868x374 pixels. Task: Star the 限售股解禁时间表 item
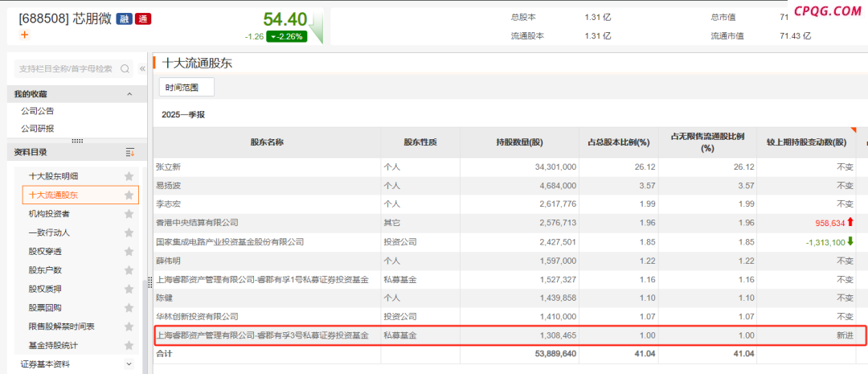pyautogui.click(x=129, y=327)
